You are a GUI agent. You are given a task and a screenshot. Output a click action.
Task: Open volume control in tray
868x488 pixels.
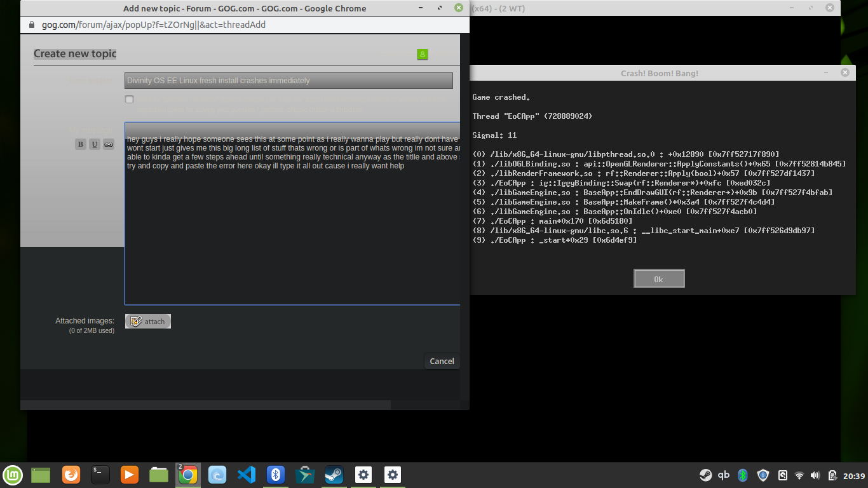click(816, 475)
